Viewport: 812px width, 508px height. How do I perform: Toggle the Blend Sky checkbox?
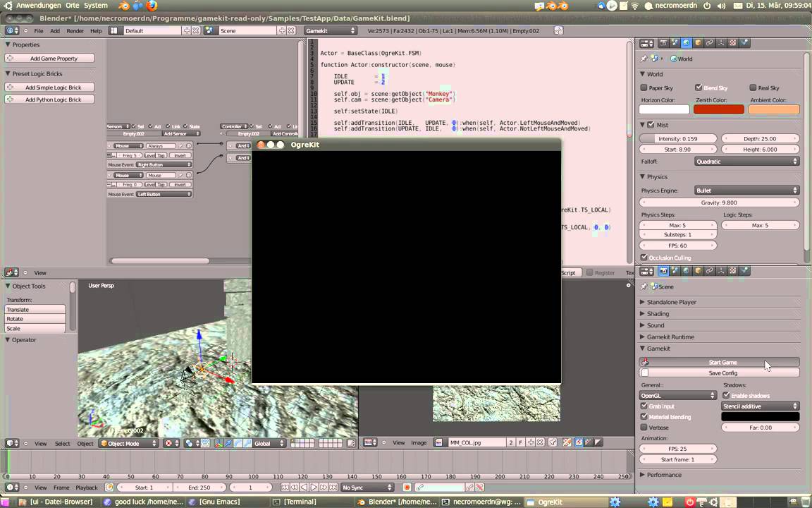pos(698,87)
